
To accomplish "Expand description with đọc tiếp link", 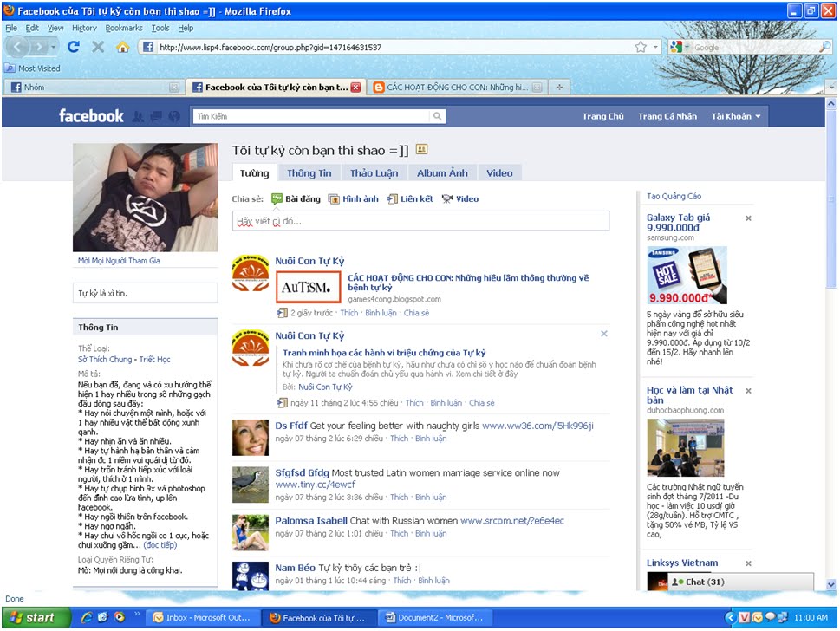I will (x=160, y=545).
